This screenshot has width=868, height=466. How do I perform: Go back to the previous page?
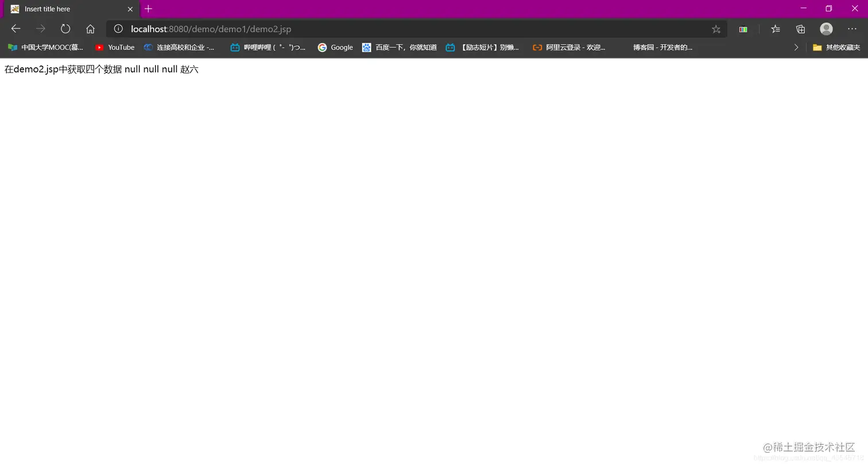[15, 29]
